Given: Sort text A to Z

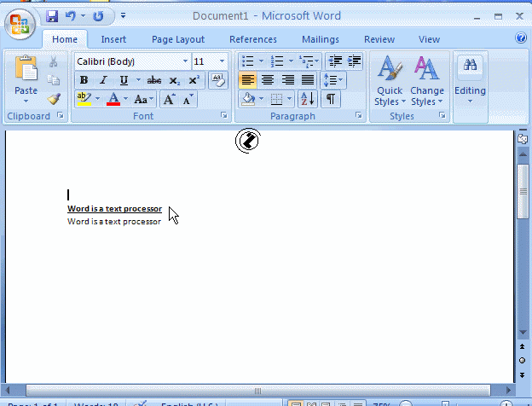Looking at the screenshot, I should point(308,100).
